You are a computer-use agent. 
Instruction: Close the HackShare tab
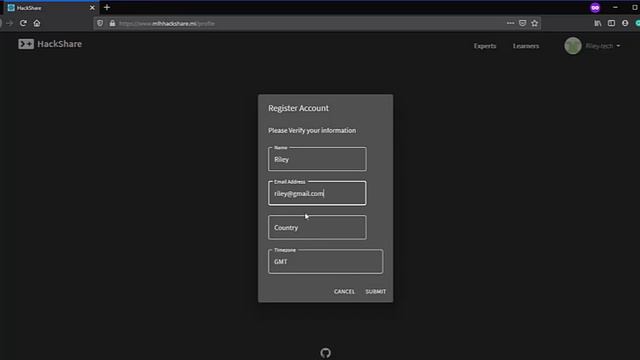click(x=92, y=7)
